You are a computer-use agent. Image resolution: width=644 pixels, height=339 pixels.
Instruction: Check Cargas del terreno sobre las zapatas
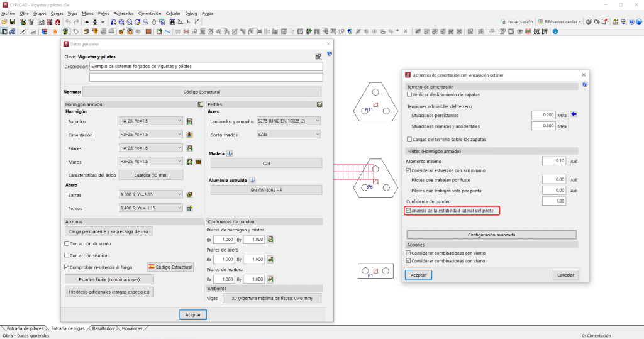[409, 139]
